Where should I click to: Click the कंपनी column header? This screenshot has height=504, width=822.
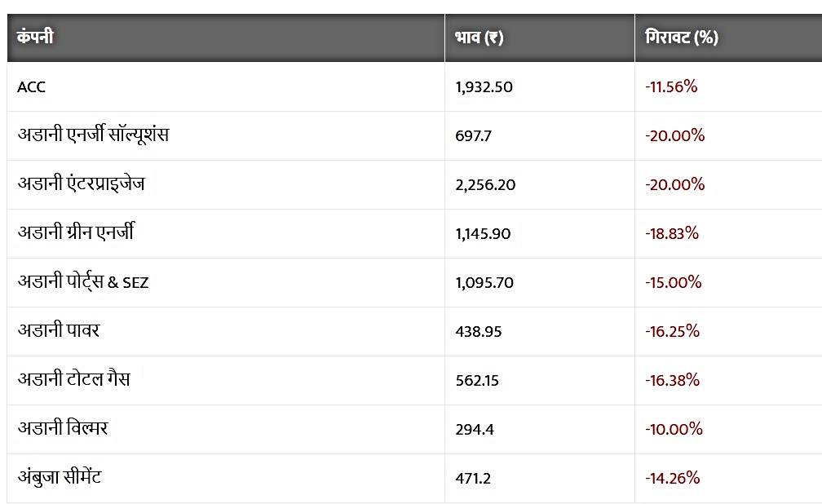35,38
